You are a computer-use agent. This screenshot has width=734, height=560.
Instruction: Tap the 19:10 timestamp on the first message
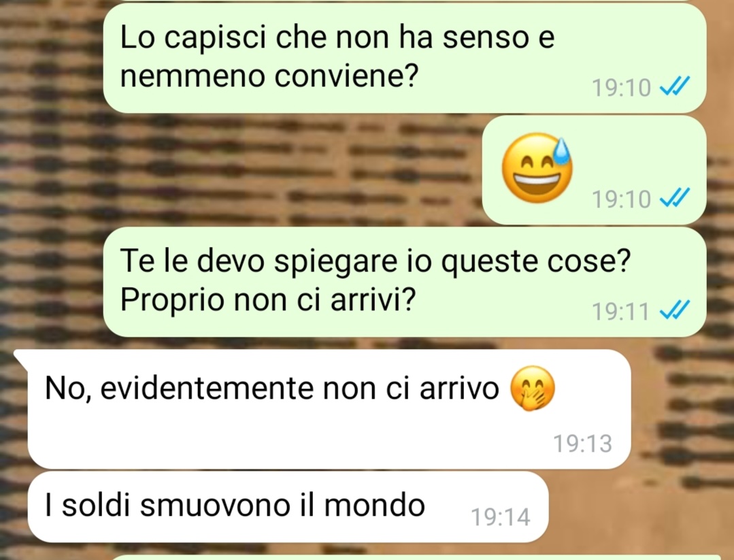621,88
